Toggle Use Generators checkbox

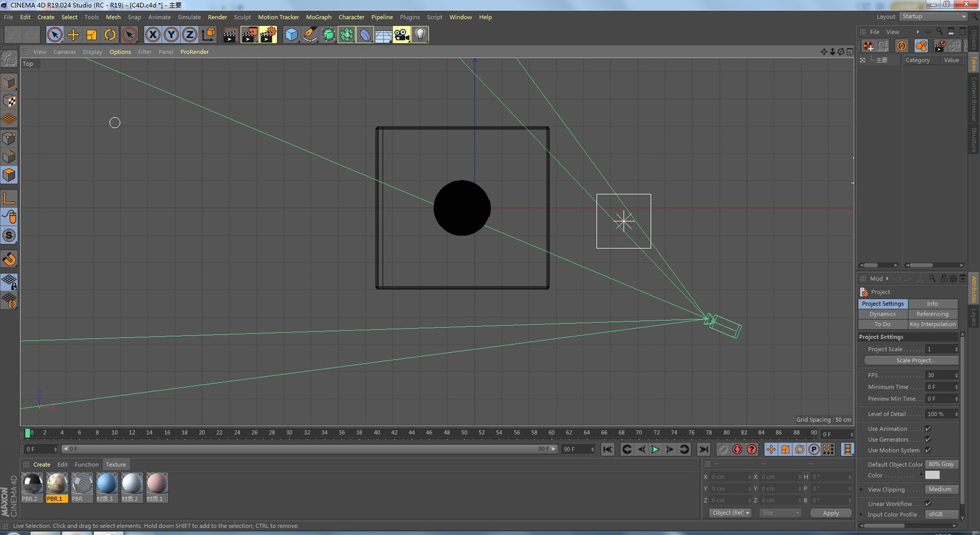pos(928,440)
